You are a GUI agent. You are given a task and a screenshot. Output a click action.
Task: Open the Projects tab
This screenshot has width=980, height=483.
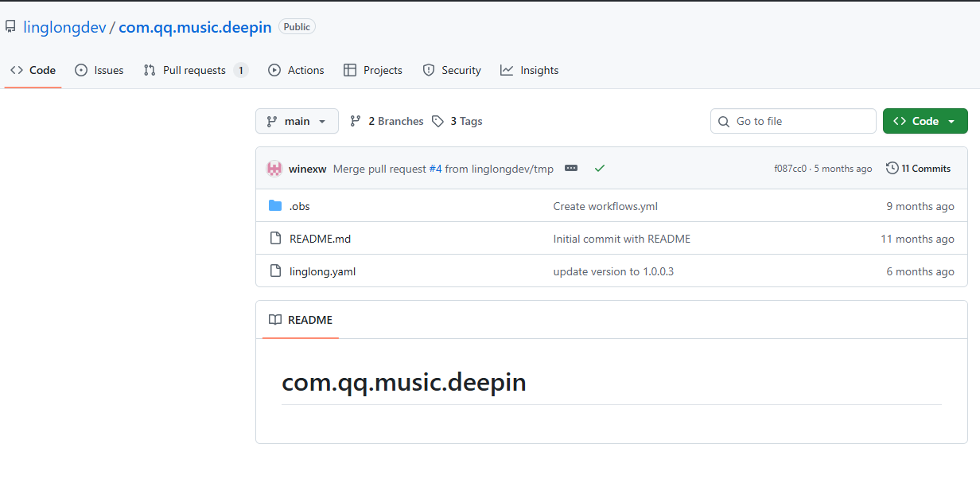[x=373, y=70]
